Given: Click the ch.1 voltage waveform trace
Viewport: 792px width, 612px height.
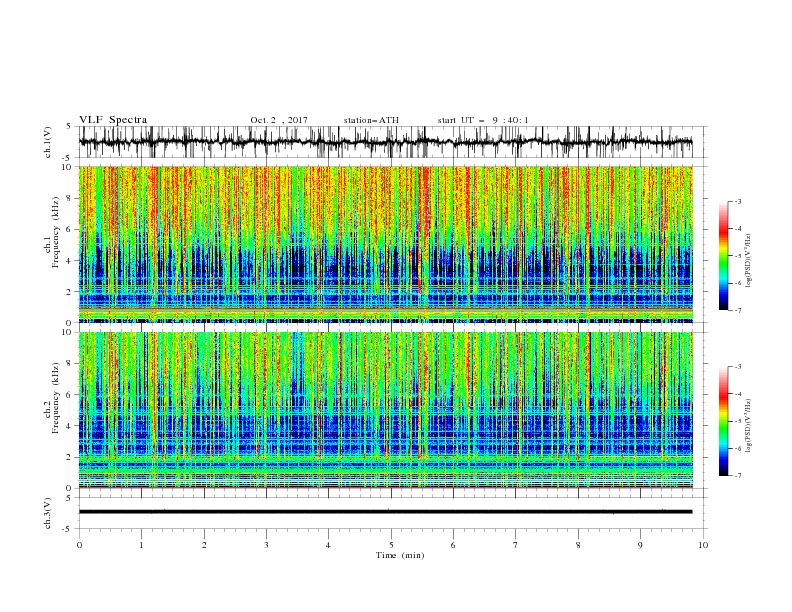Looking at the screenshot, I should pyautogui.click(x=386, y=142).
